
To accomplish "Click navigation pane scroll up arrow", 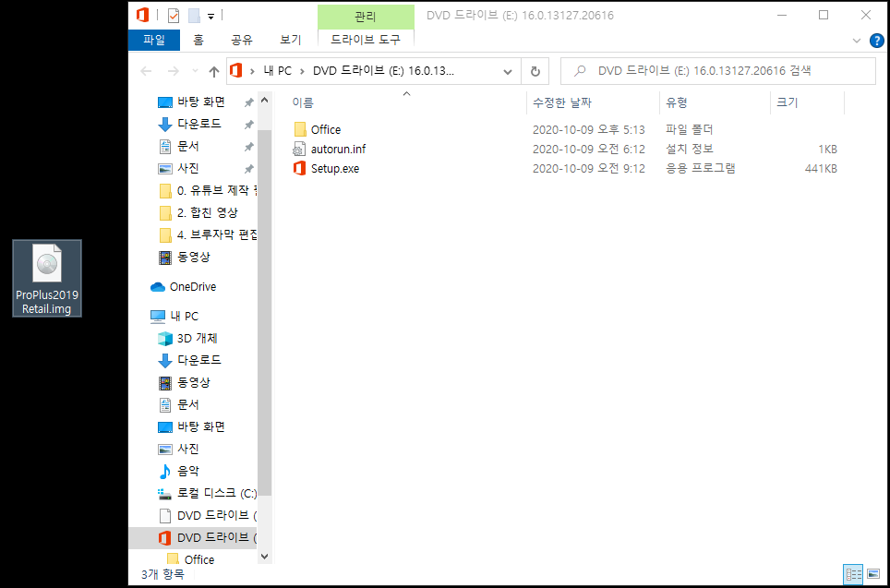I will pos(264,101).
